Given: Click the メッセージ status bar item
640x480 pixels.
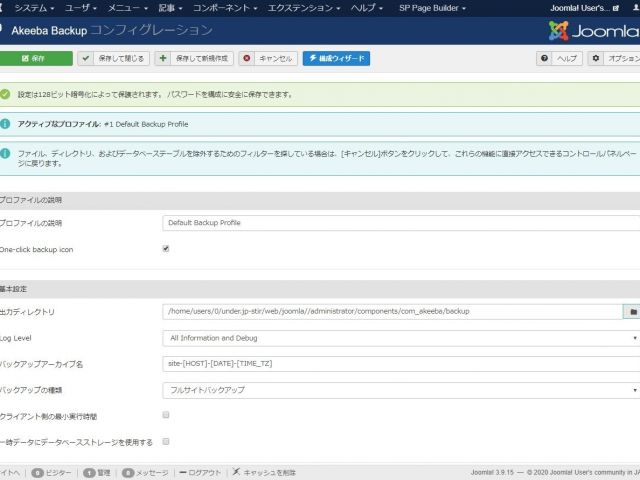Looking at the screenshot, I should (145, 473).
